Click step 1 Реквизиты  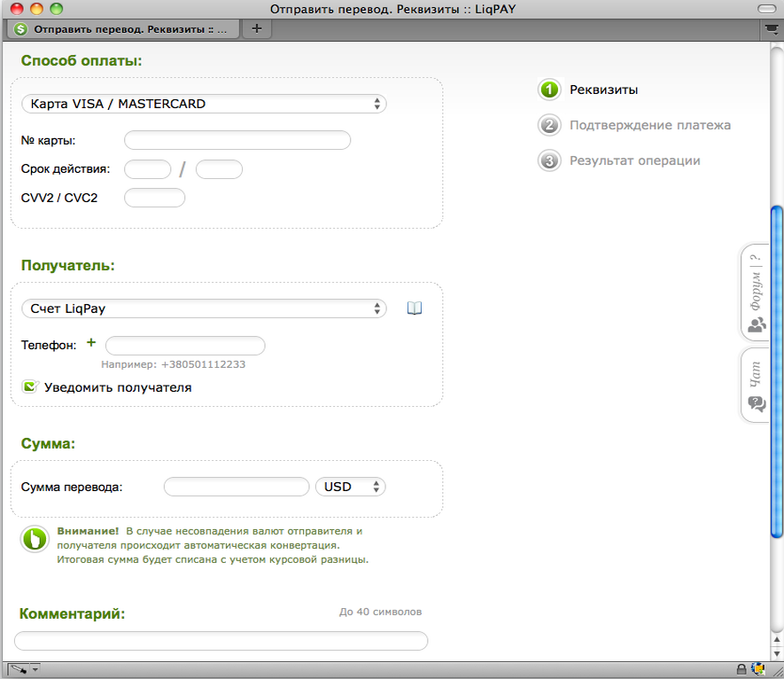click(602, 90)
